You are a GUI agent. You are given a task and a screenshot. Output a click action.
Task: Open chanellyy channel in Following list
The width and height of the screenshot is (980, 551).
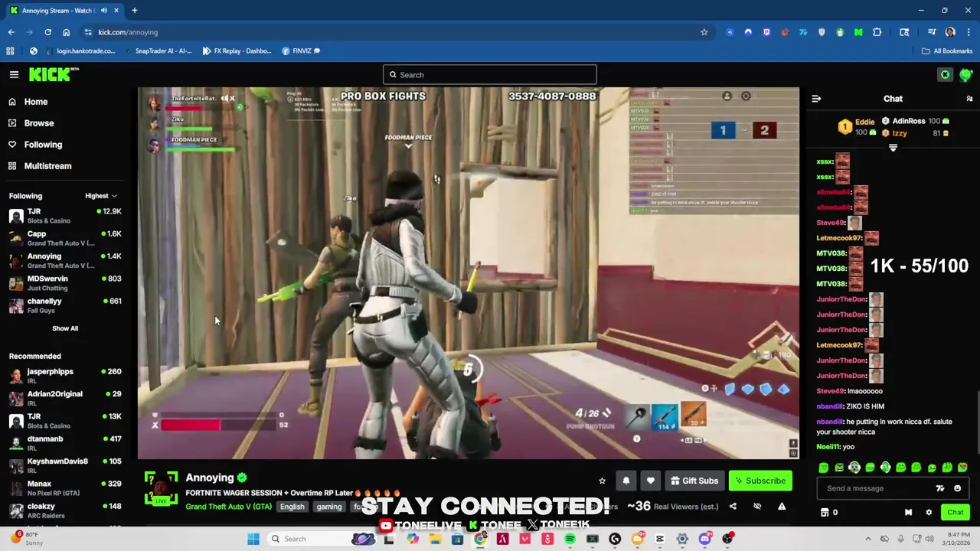click(65, 305)
